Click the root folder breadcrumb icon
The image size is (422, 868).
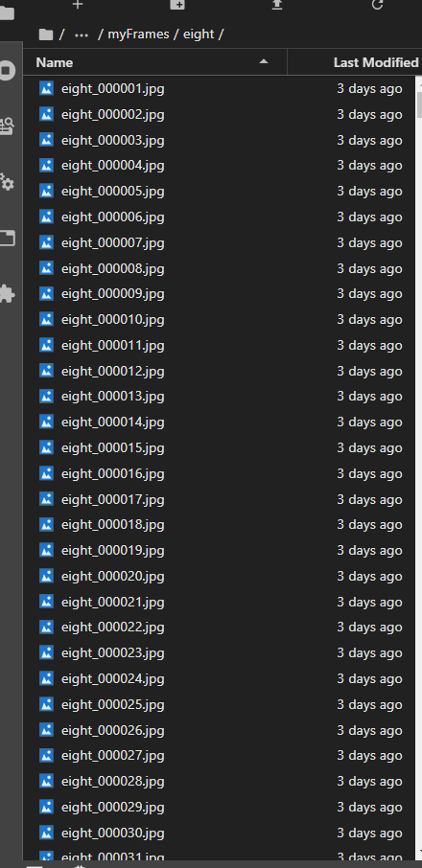(46, 34)
